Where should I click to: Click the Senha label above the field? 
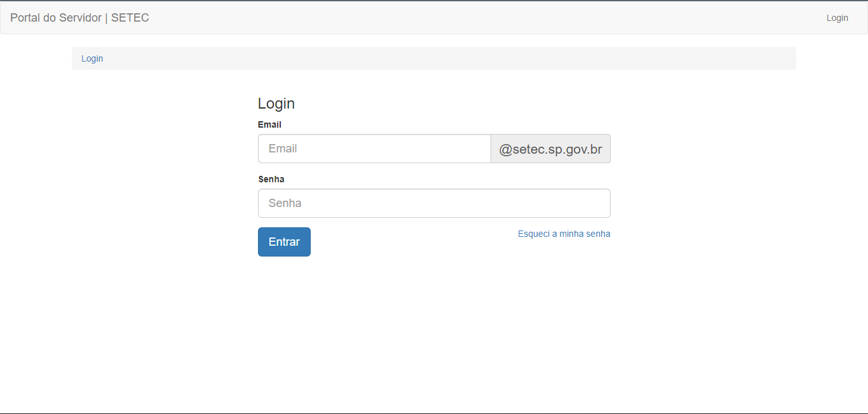271,179
